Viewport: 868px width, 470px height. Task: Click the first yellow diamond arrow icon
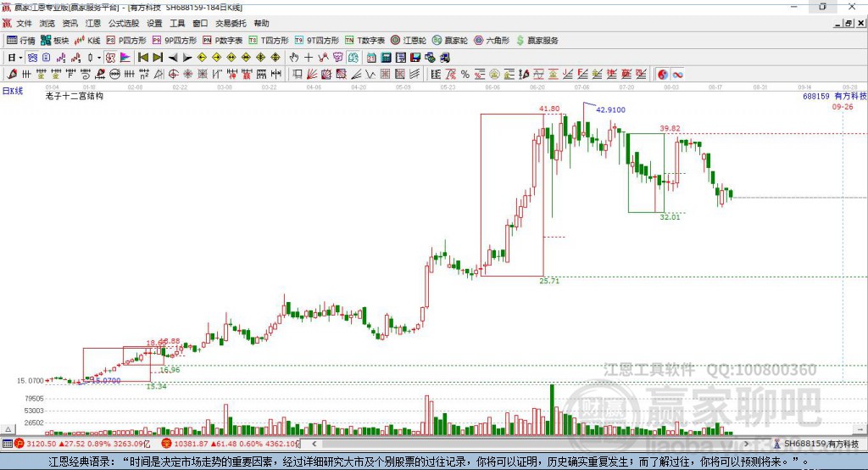(202, 58)
